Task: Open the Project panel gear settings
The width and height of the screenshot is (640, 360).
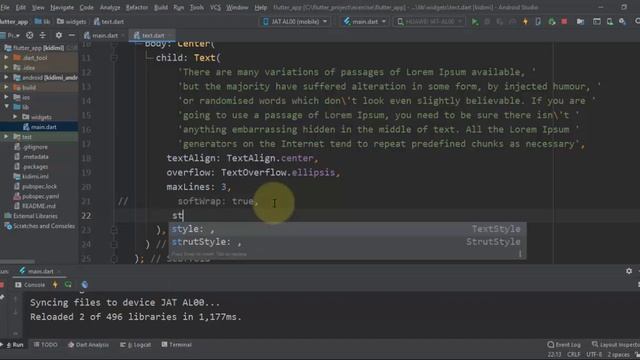Action: [59, 36]
